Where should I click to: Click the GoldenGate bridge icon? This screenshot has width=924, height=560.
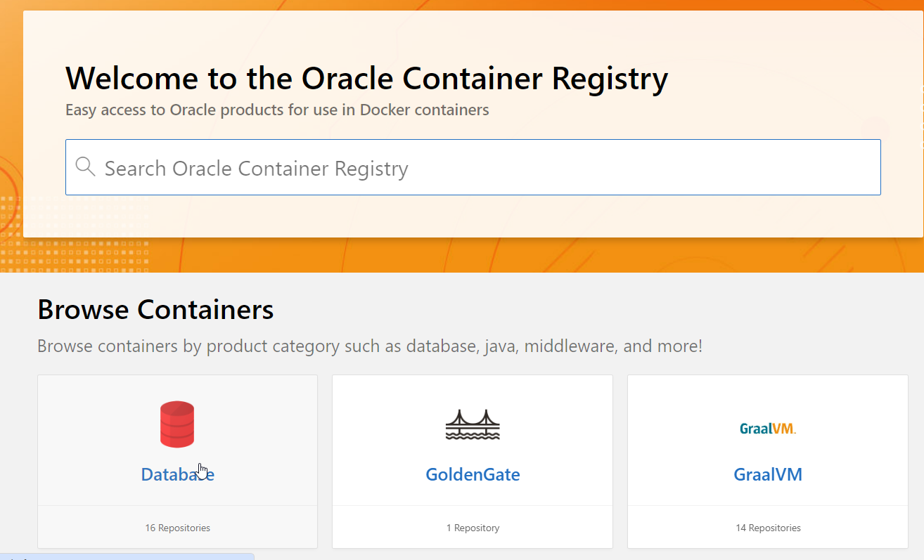pos(473,424)
